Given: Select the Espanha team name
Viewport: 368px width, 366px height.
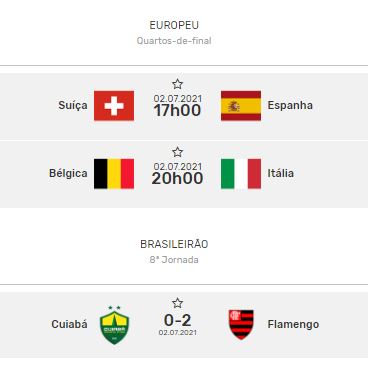Looking at the screenshot, I should coord(290,105).
